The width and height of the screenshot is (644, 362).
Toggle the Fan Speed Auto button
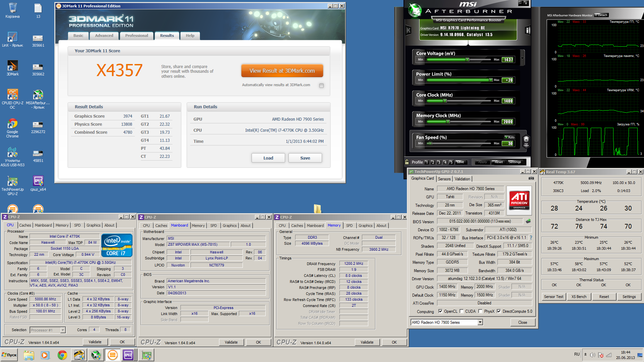click(x=509, y=137)
